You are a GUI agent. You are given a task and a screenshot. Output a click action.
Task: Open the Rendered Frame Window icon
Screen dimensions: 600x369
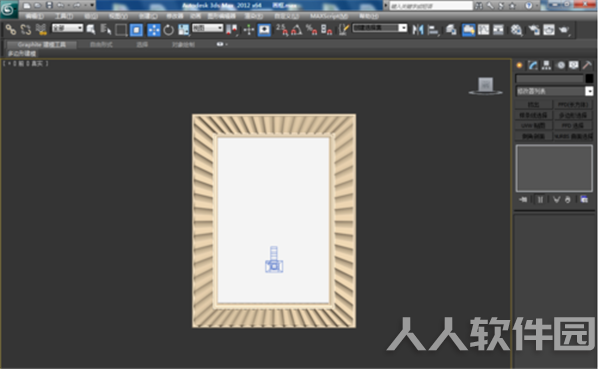tap(549, 29)
